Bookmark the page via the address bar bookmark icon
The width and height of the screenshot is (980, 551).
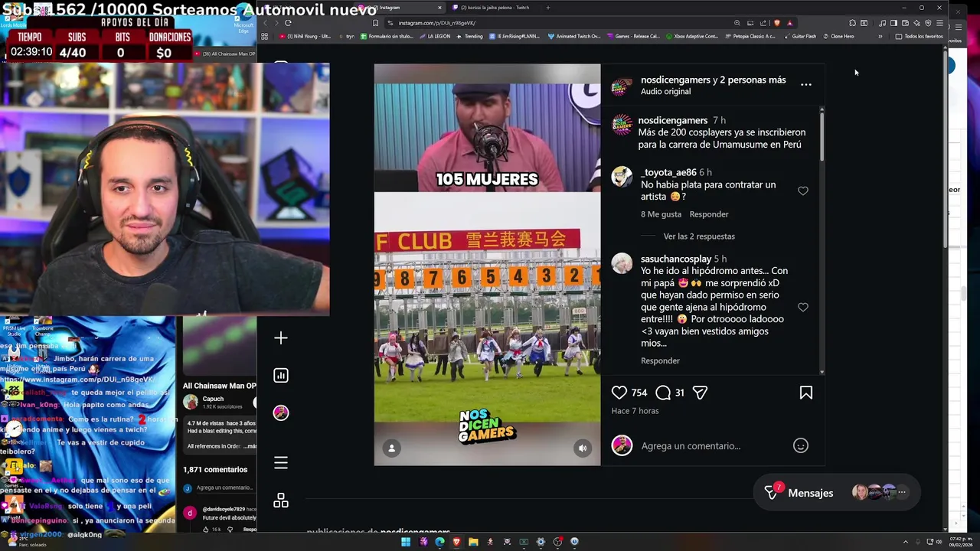tap(375, 23)
